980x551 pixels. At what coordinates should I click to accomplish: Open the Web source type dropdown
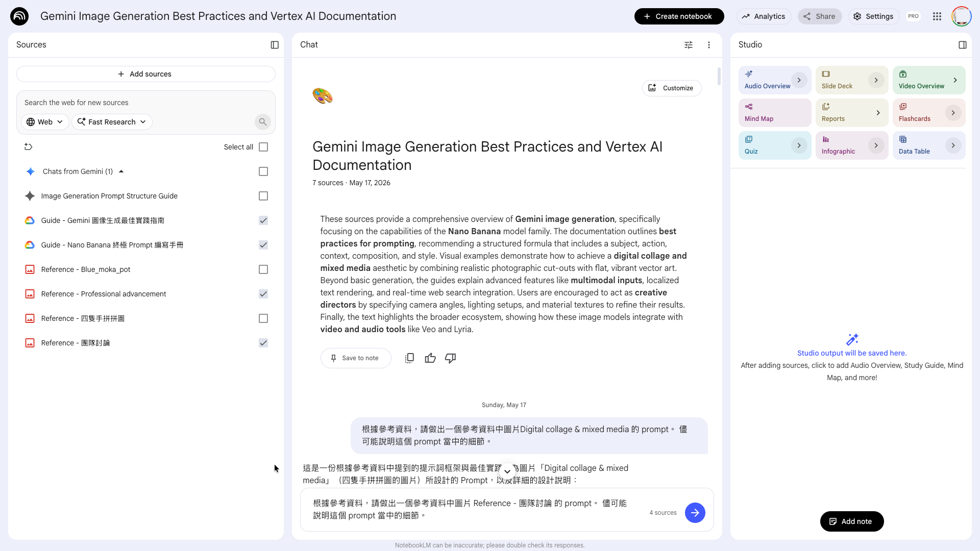click(45, 122)
